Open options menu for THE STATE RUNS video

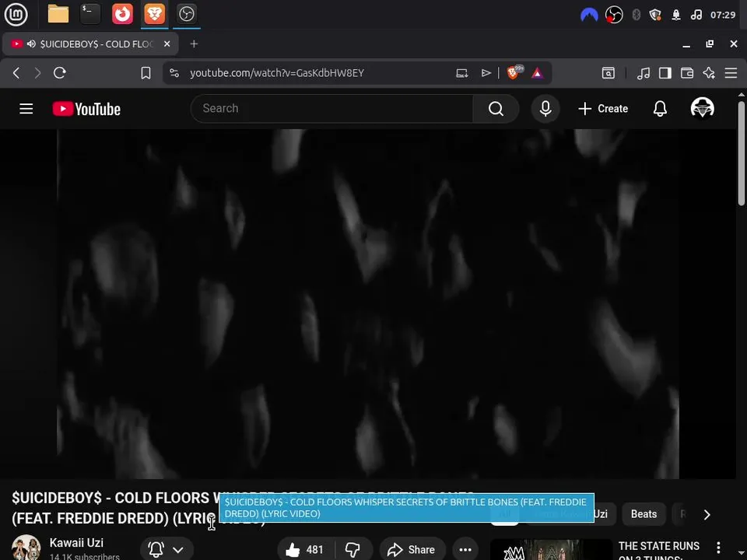[718, 548]
